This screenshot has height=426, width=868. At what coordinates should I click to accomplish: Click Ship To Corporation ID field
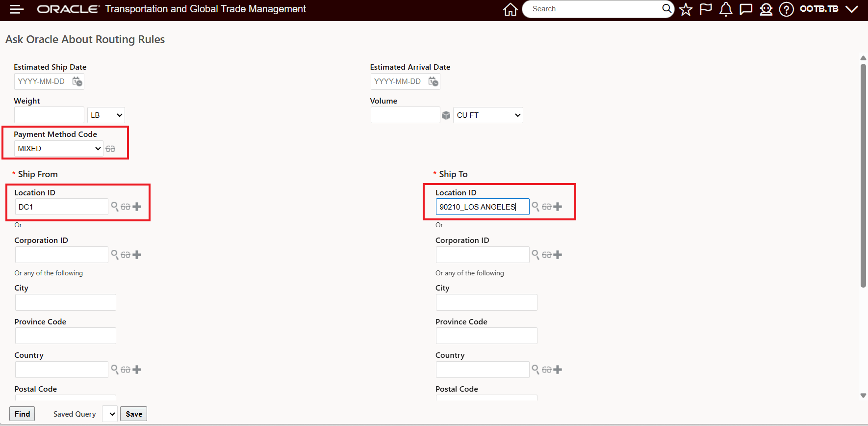tap(483, 255)
